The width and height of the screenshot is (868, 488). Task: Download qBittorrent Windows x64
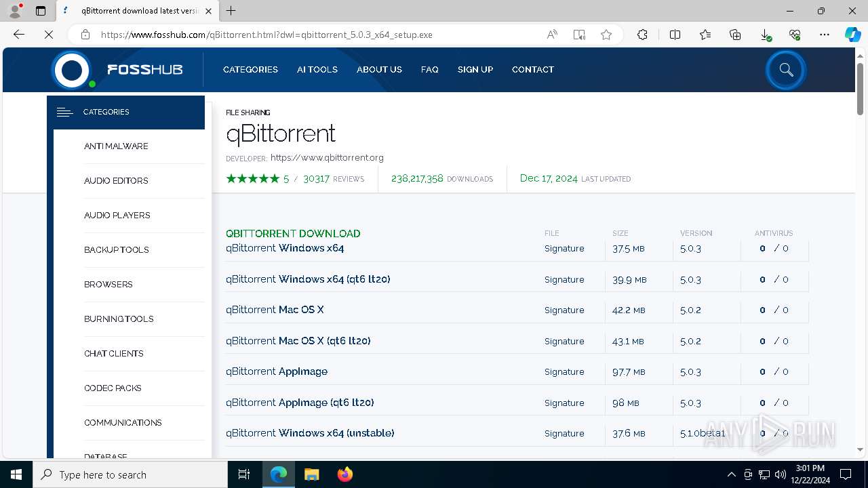[285, 248]
